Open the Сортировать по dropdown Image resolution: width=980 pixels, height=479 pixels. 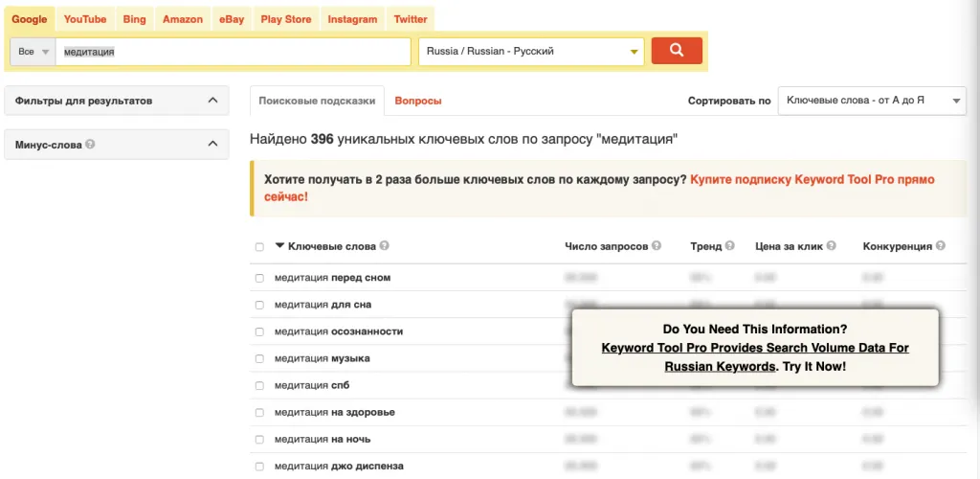[x=872, y=101]
